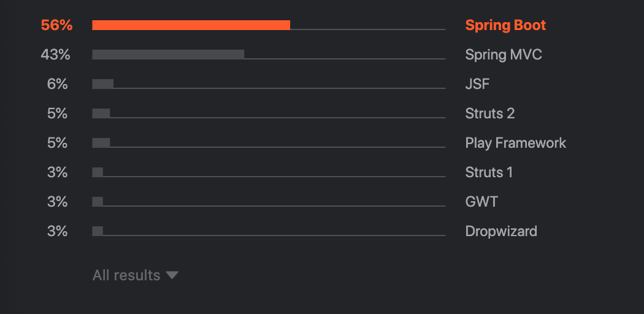Select the Dropwizard label
The width and height of the screenshot is (644, 314).
pyautogui.click(x=501, y=231)
